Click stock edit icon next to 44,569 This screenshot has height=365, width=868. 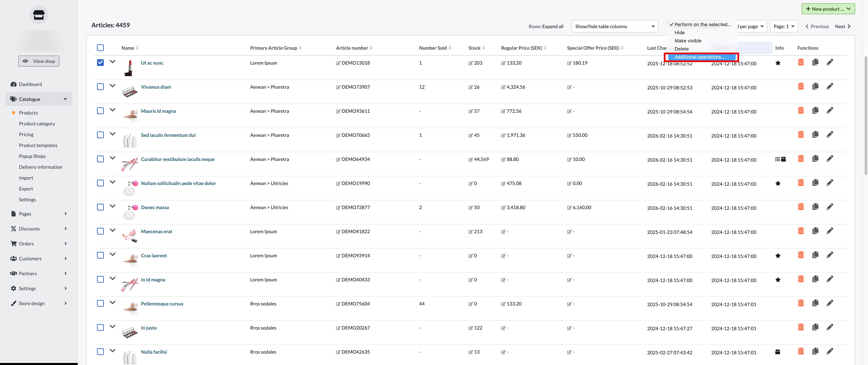click(470, 159)
